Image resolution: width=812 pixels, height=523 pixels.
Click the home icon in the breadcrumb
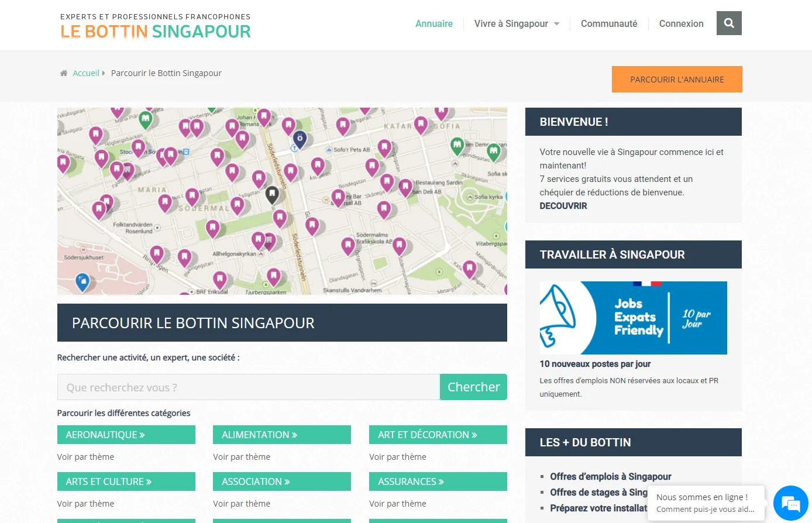(x=64, y=73)
